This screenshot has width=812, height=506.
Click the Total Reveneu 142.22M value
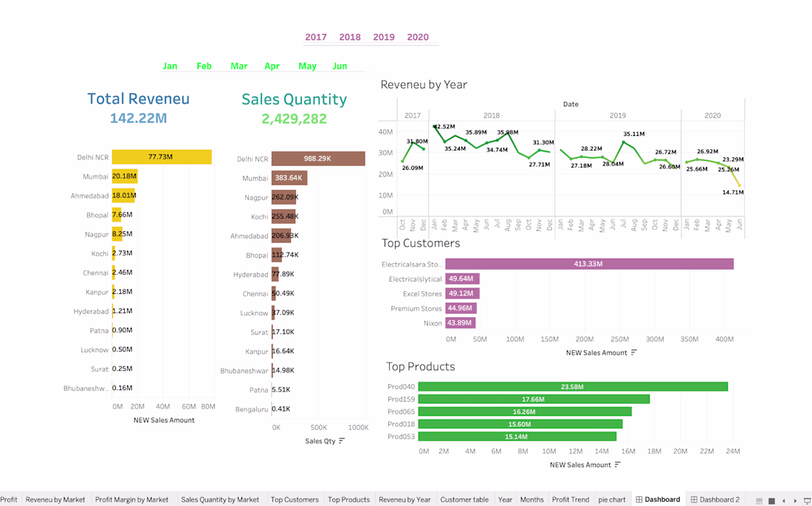(138, 118)
